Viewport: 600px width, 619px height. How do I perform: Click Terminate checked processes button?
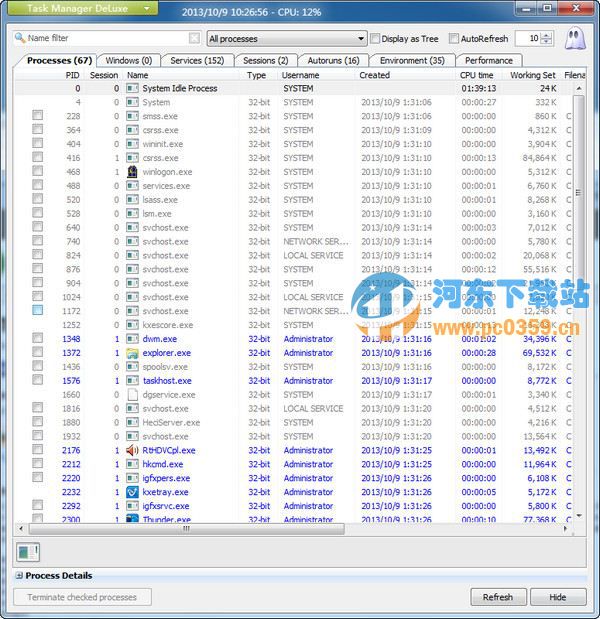(82, 597)
